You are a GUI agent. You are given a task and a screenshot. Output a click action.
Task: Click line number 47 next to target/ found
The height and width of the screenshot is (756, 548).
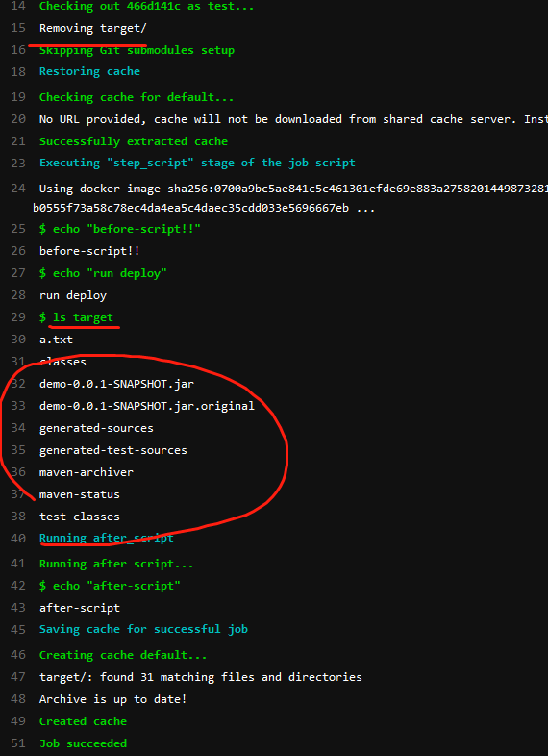(x=18, y=677)
